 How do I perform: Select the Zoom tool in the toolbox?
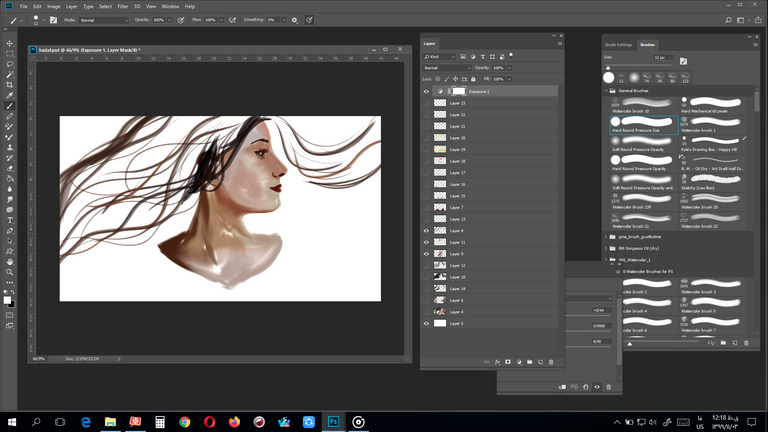click(x=9, y=272)
